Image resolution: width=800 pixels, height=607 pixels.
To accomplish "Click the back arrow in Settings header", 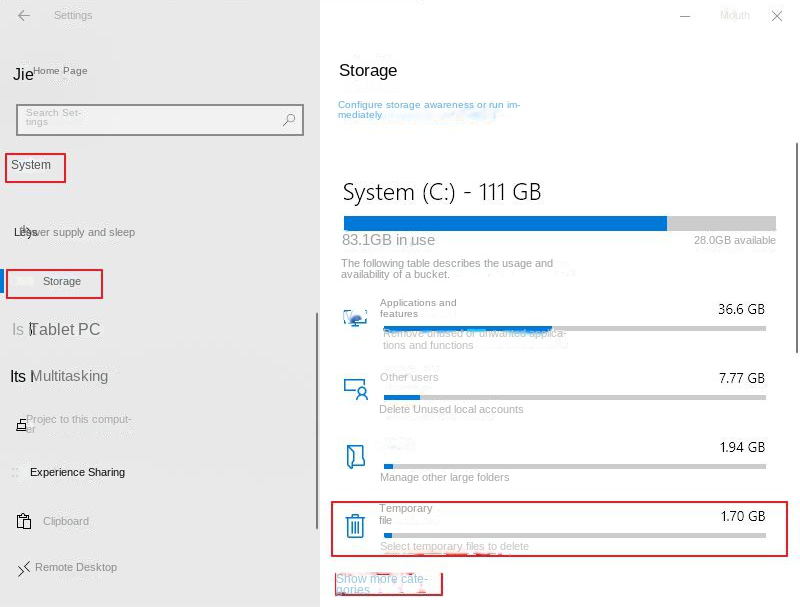I will click(x=24, y=16).
